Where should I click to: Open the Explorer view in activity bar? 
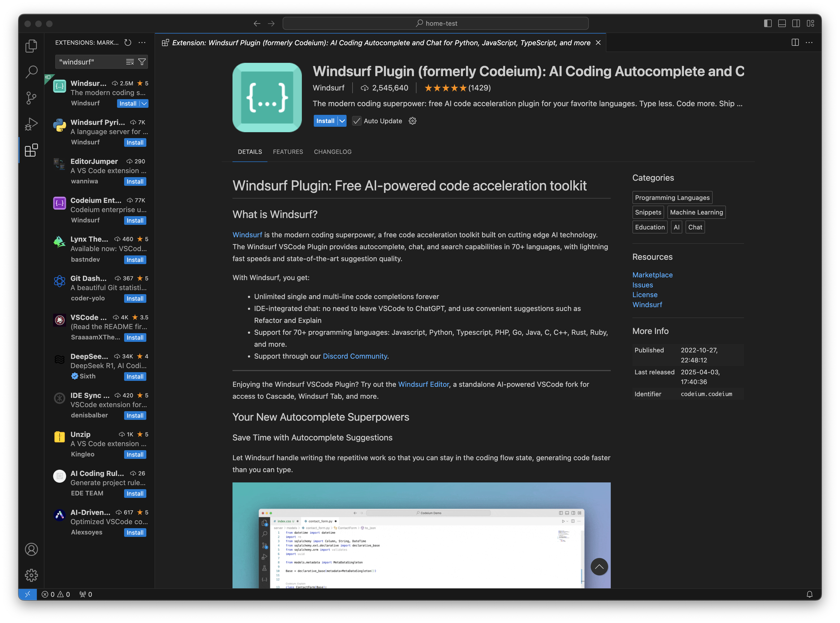coord(31,46)
